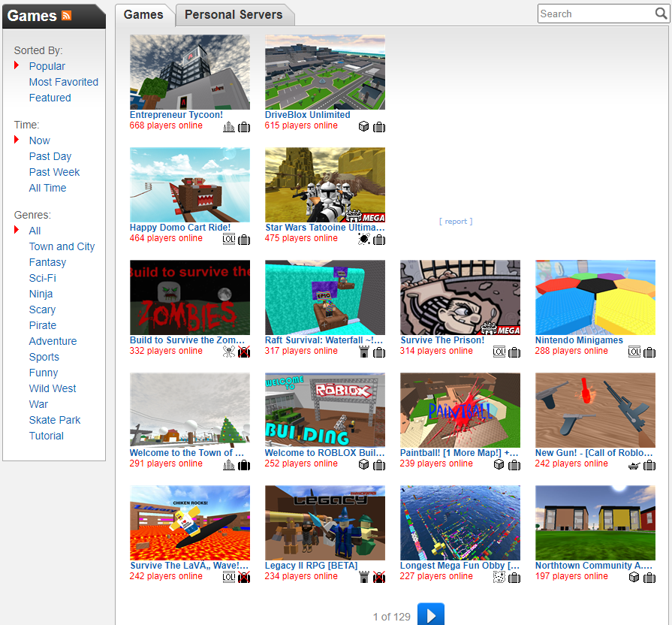Image resolution: width=672 pixels, height=625 pixels.
Task: Select the Ninja genre
Action: [x=41, y=294]
